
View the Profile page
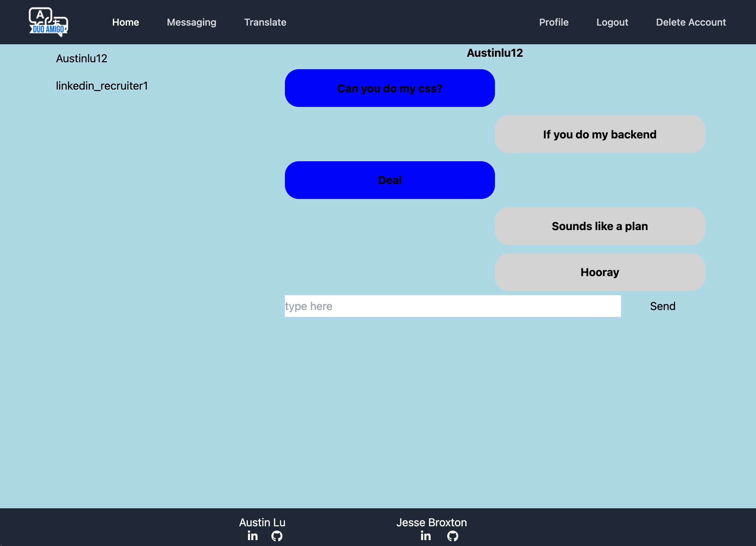coord(553,22)
